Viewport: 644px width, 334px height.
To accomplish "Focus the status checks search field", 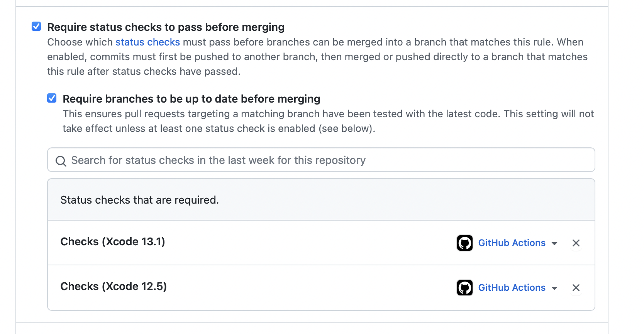I will pos(321,160).
